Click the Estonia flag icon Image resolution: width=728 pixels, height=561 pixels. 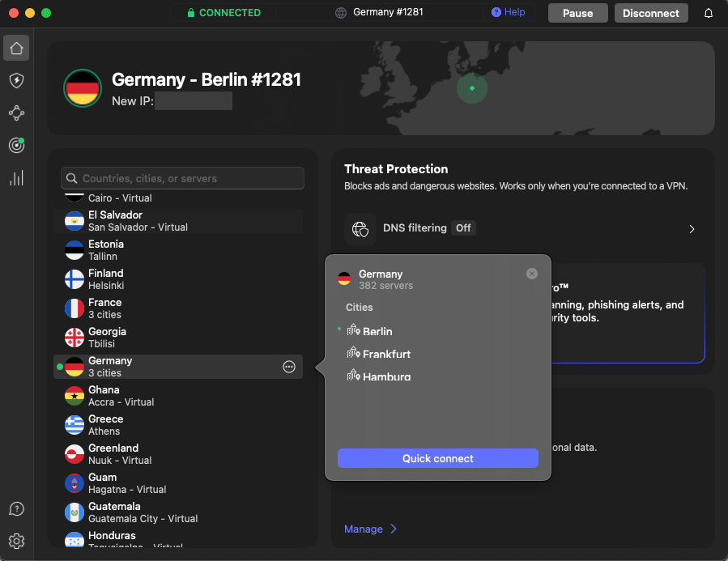point(75,250)
